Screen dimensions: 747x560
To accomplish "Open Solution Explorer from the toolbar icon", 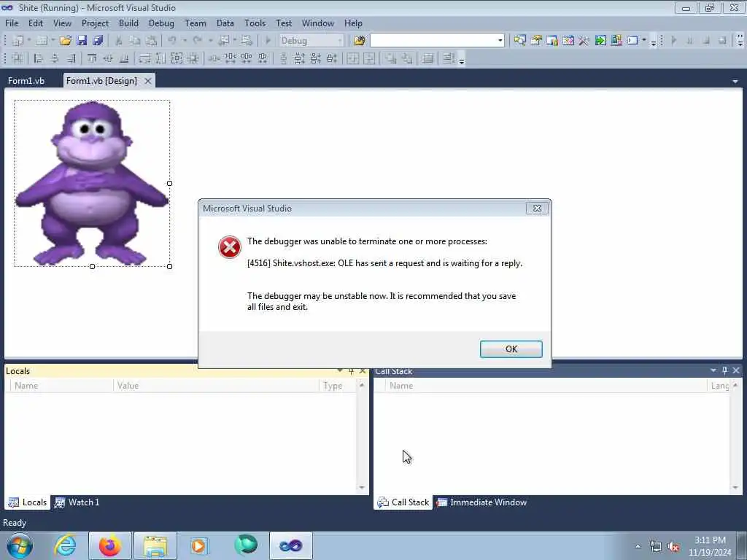I will pyautogui.click(x=519, y=41).
